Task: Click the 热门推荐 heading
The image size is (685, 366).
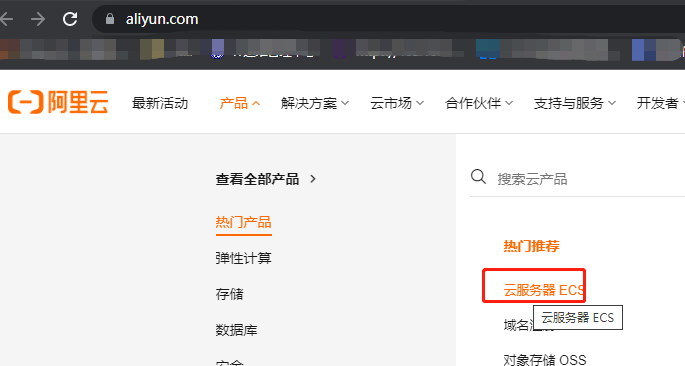Action: point(531,246)
